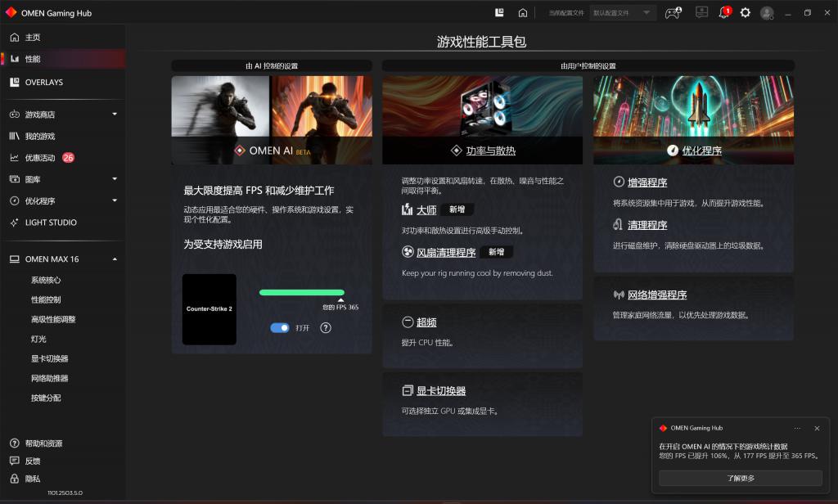The image size is (838, 504).
Task: Click 了解更多 button in notification
Action: click(x=740, y=478)
